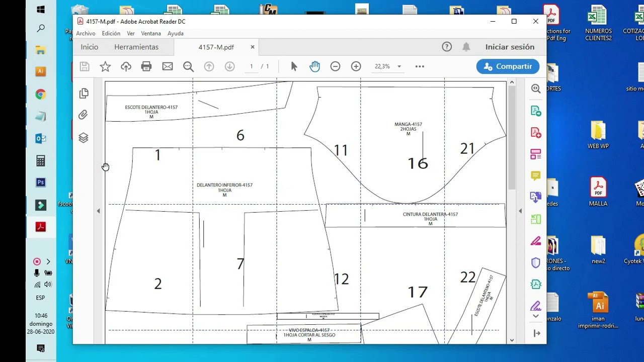Open Chrome from taskbar

[x=41, y=95]
